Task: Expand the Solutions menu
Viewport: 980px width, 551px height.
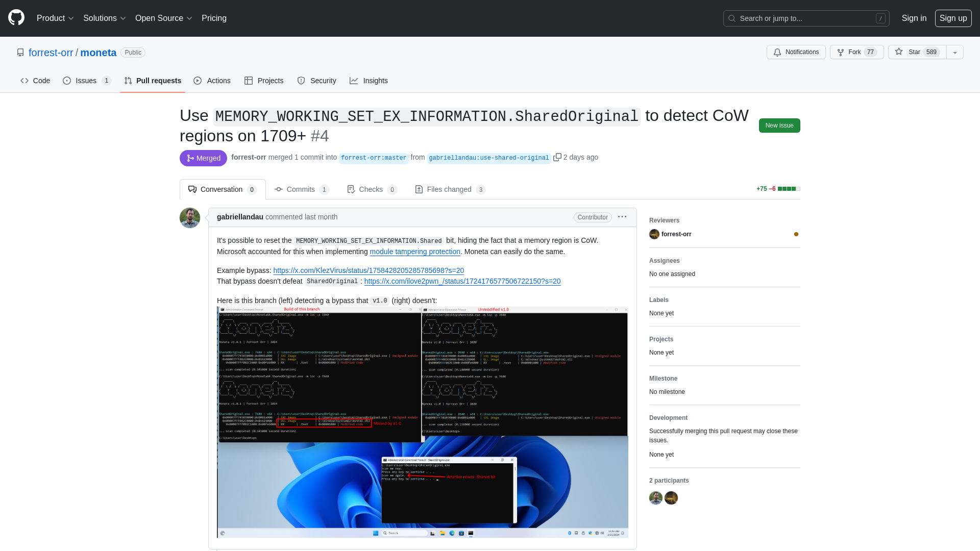Action: [104, 18]
